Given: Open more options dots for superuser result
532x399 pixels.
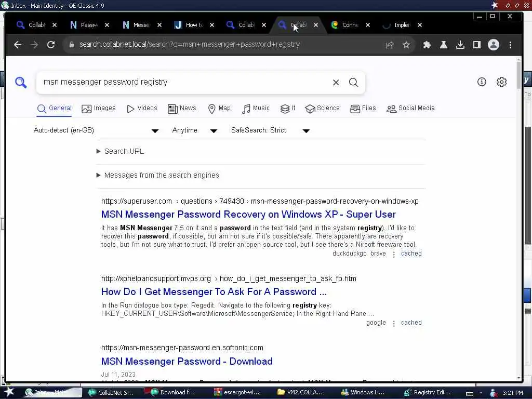Looking at the screenshot, I should (x=394, y=254).
